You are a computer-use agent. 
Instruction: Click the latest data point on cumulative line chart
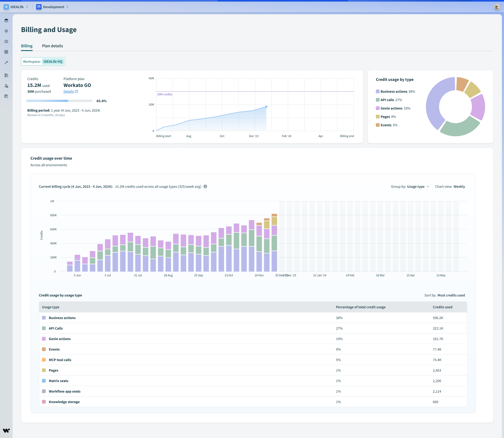click(x=266, y=107)
